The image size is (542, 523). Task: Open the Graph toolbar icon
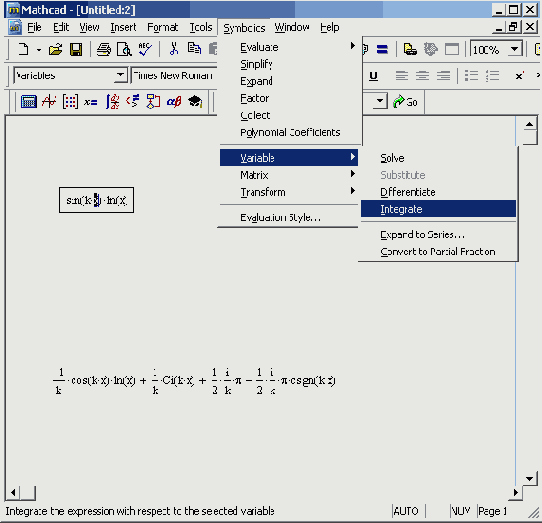49,102
